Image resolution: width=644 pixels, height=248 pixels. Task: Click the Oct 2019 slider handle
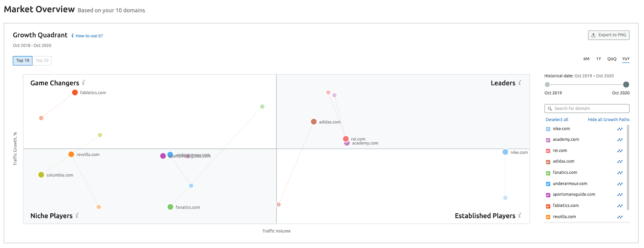tap(547, 85)
